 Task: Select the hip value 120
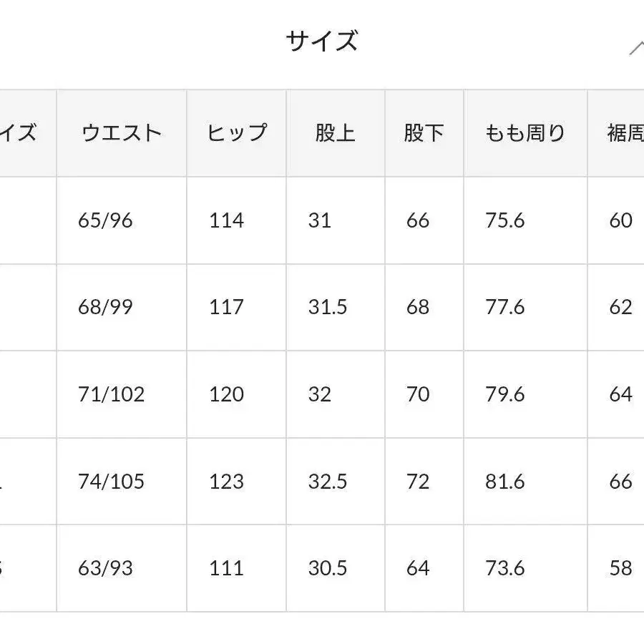point(226,394)
